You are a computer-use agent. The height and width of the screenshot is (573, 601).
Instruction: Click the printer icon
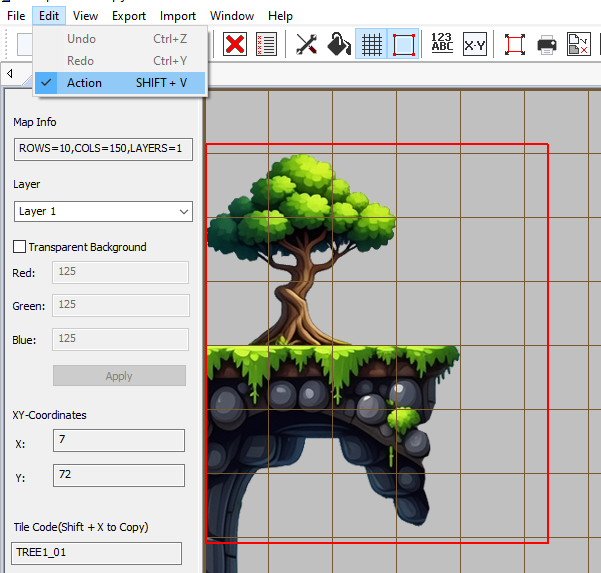click(546, 44)
